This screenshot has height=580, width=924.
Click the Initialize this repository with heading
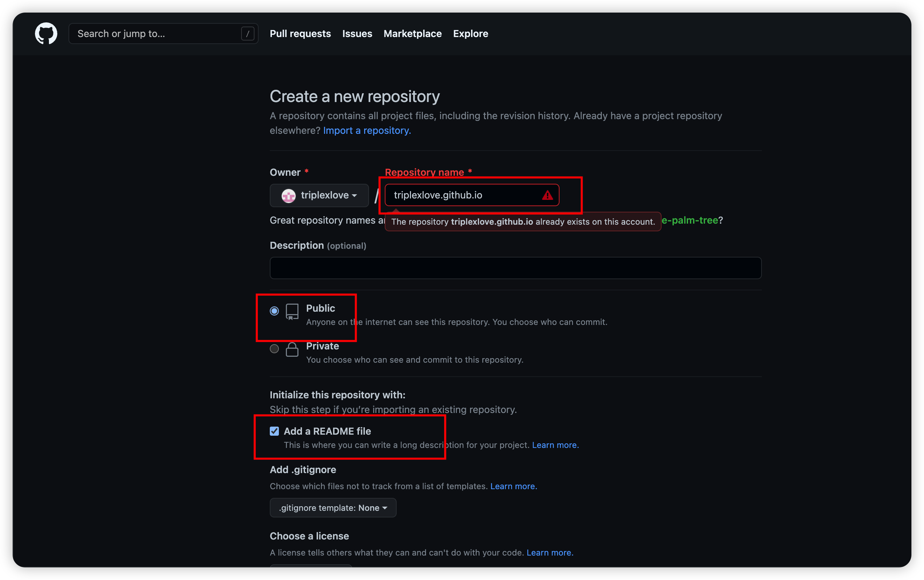click(337, 395)
